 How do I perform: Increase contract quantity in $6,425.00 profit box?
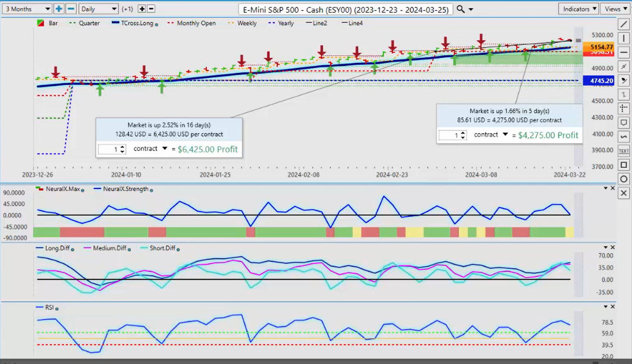(x=122, y=147)
